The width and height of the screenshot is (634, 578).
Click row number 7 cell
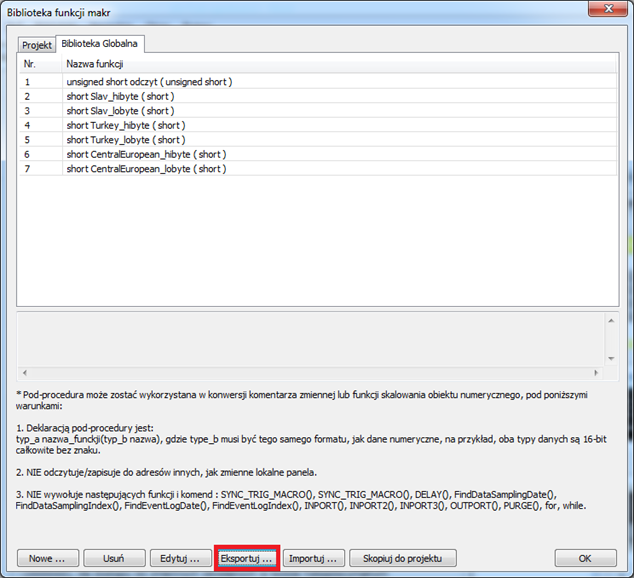click(40, 169)
